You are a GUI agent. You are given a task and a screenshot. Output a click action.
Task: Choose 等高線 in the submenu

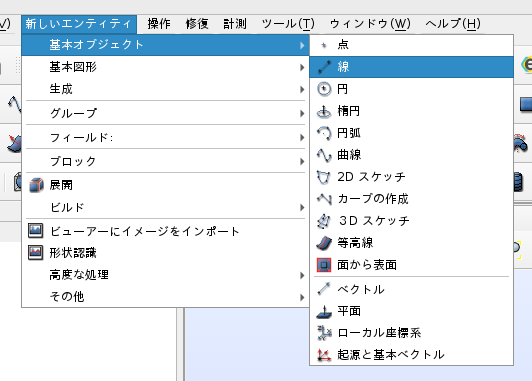pyautogui.click(x=411, y=243)
